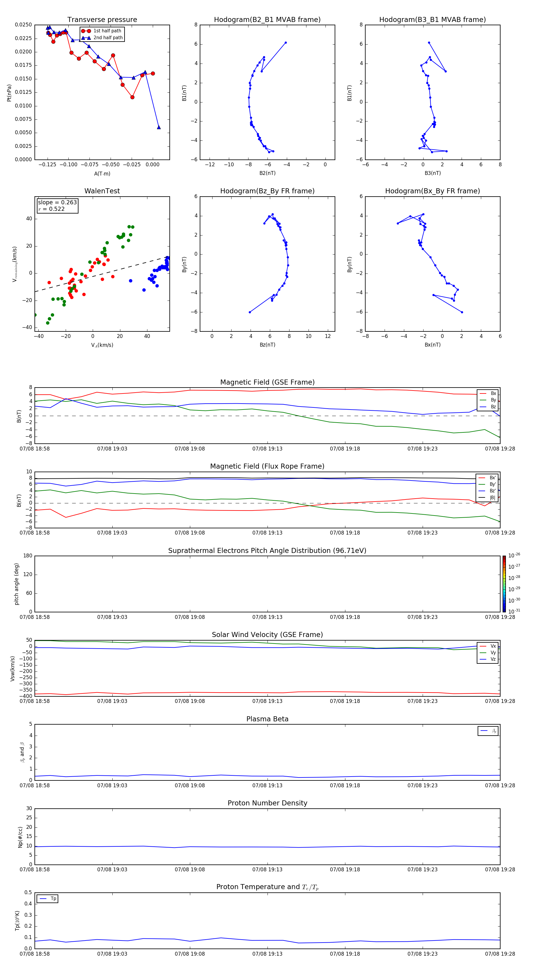Click the 'VA(km/s)' axis label in WalenTest
Viewport: 535px width, 980px height.
pyautogui.click(x=102, y=345)
